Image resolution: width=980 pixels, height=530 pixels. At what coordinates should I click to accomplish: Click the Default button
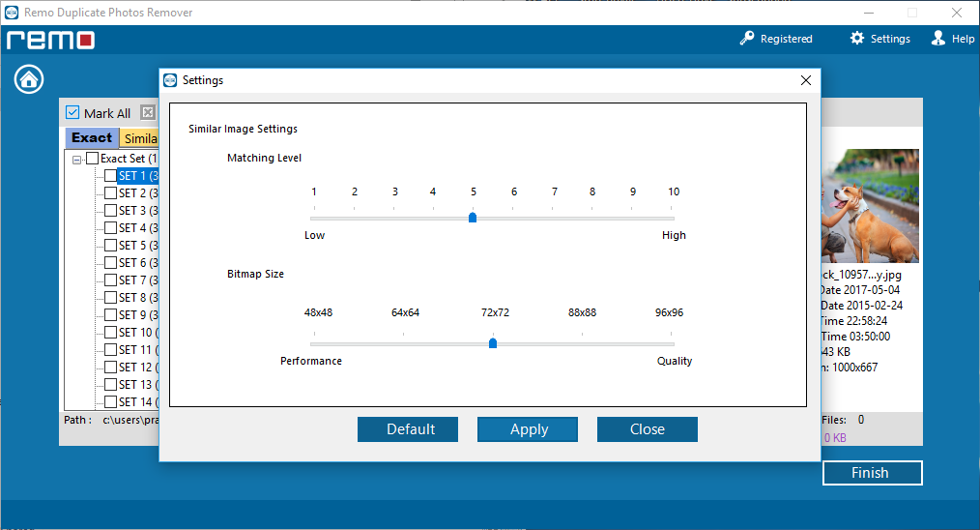(408, 429)
